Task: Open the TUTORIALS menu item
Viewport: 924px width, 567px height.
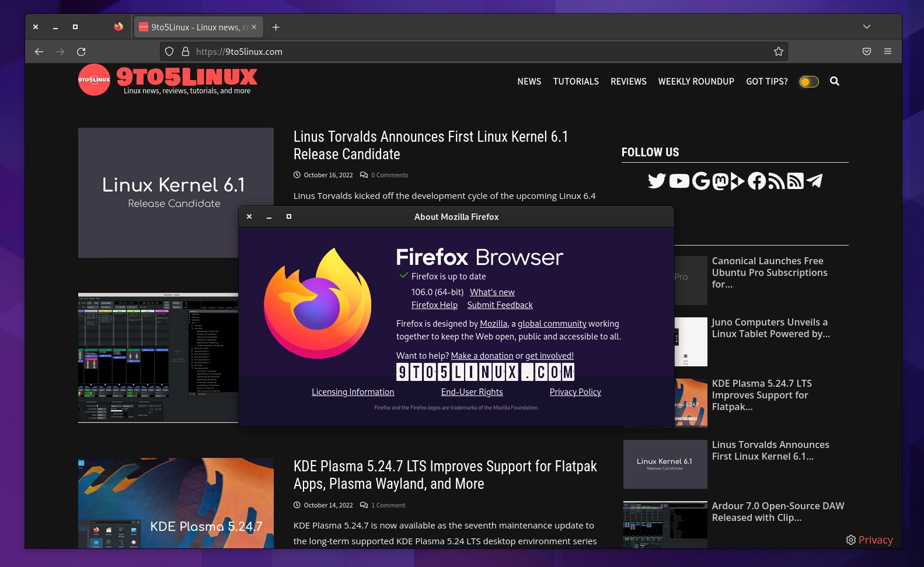Action: (576, 82)
